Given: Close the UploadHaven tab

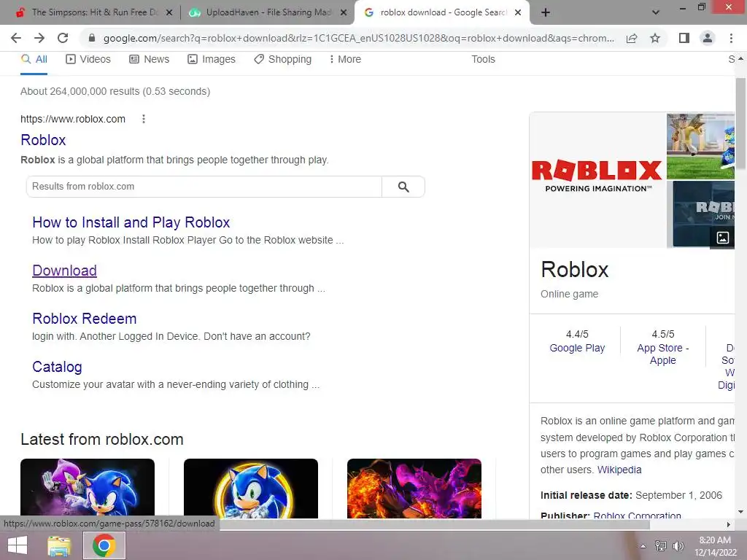Looking at the screenshot, I should pyautogui.click(x=344, y=13).
